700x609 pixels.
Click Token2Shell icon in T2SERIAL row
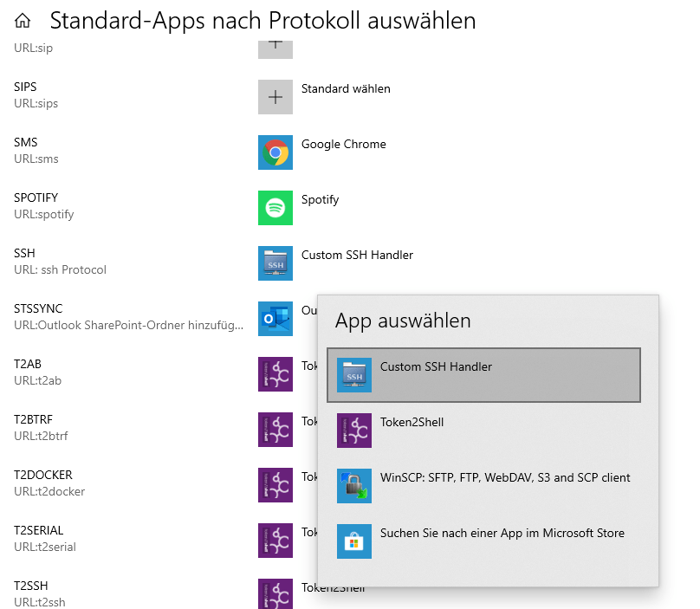[275, 541]
